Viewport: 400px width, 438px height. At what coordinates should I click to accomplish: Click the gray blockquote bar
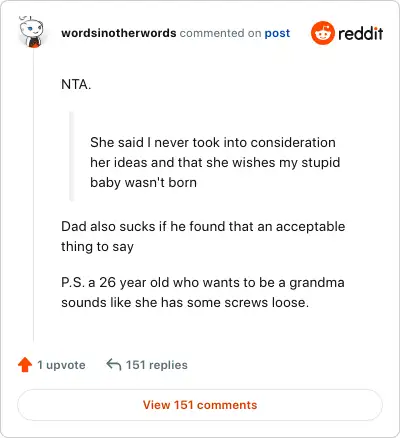point(71,156)
